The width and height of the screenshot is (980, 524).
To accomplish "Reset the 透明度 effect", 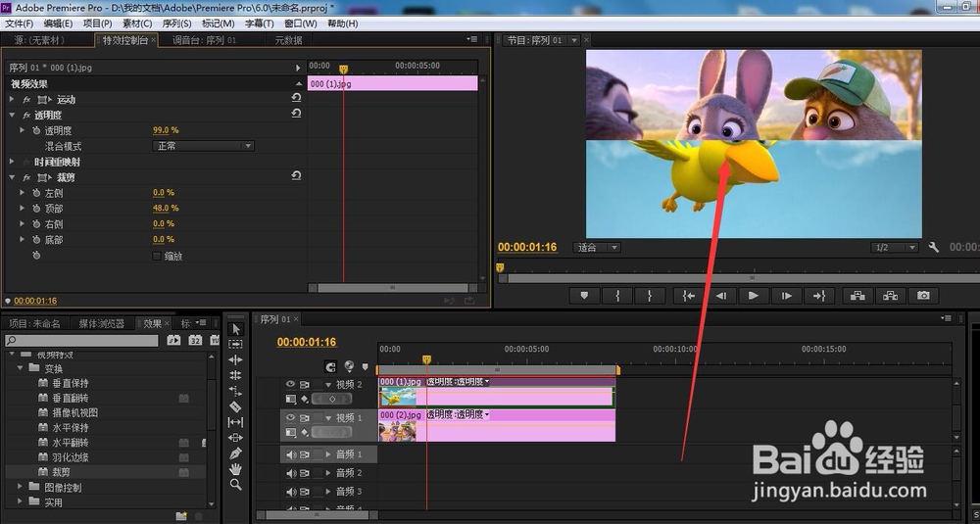I will pos(296,114).
